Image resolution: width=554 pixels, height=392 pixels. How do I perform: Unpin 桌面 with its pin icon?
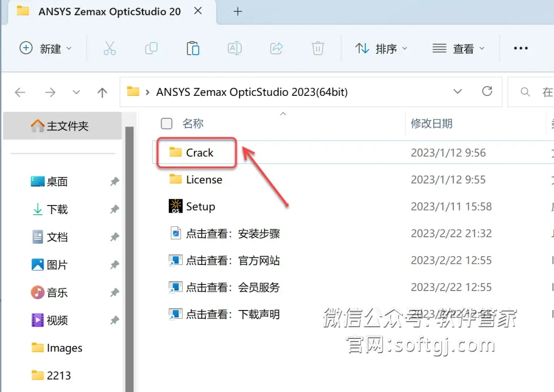point(114,182)
